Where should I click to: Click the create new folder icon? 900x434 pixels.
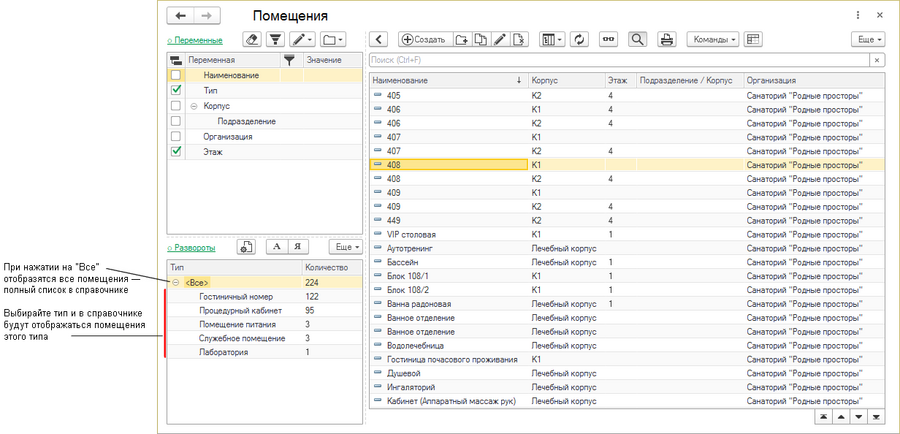pos(462,39)
